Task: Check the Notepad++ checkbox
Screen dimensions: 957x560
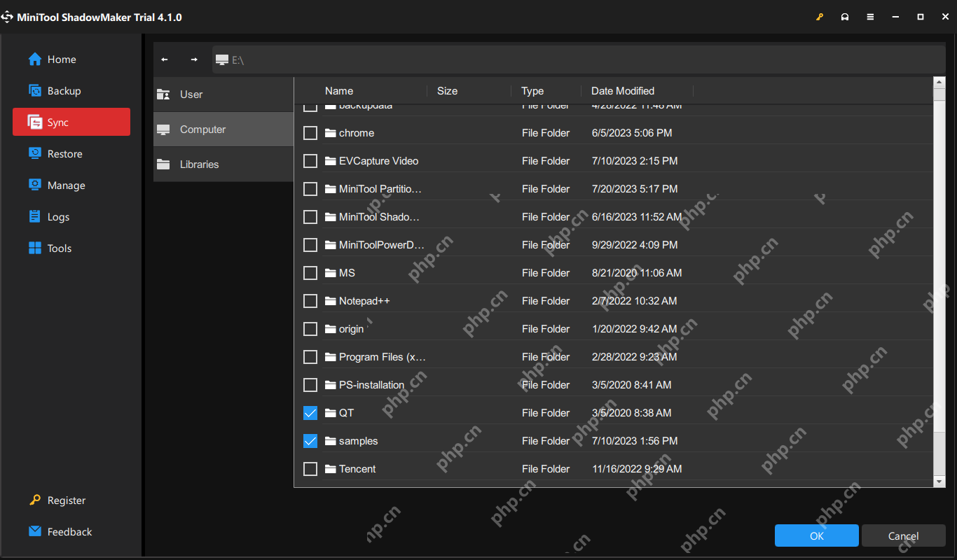Action: tap(310, 301)
